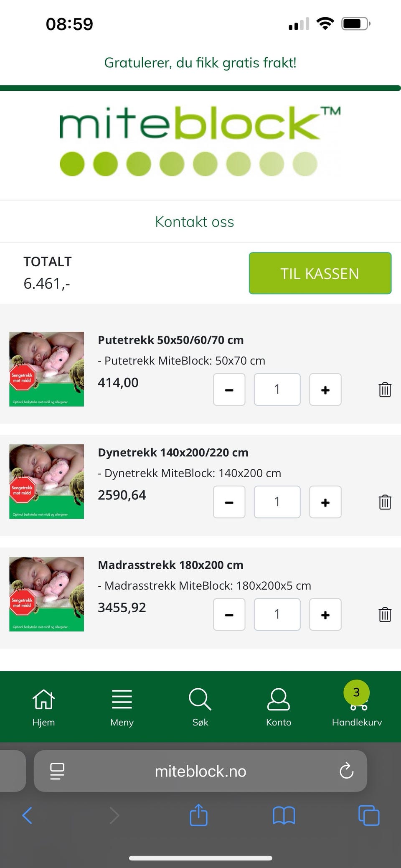Delete Putetrekk item with trash icon
This screenshot has width=401, height=868.
click(x=385, y=389)
